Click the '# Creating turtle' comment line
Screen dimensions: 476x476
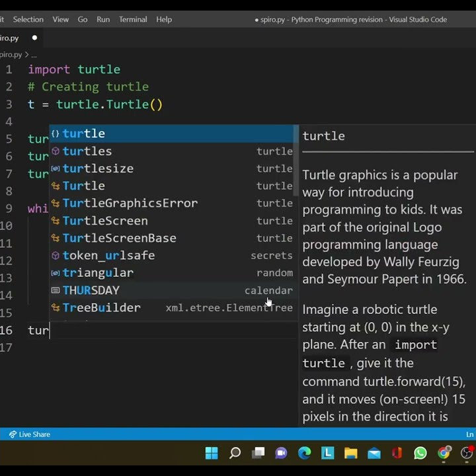(89, 87)
